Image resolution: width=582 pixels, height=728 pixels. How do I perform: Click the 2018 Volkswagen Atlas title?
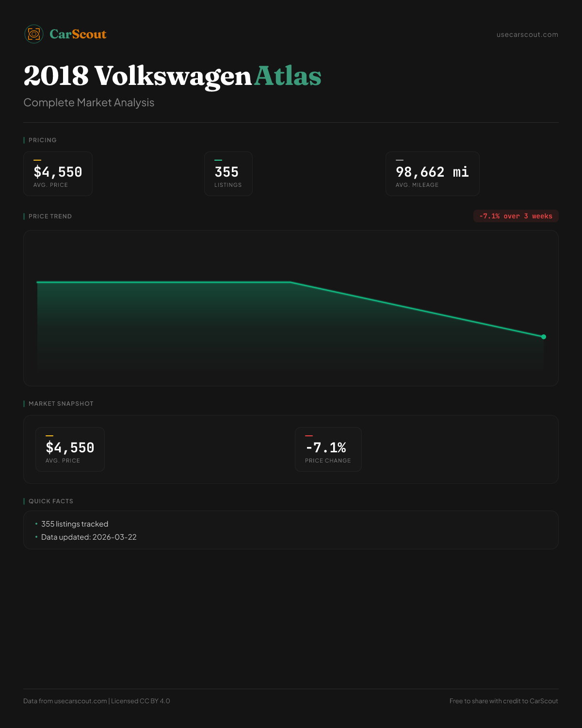point(172,76)
